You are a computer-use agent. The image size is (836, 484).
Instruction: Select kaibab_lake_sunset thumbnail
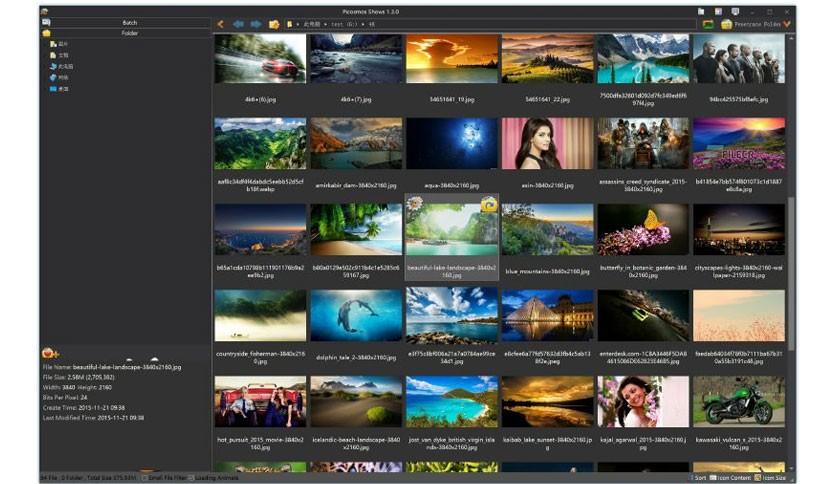coord(548,402)
